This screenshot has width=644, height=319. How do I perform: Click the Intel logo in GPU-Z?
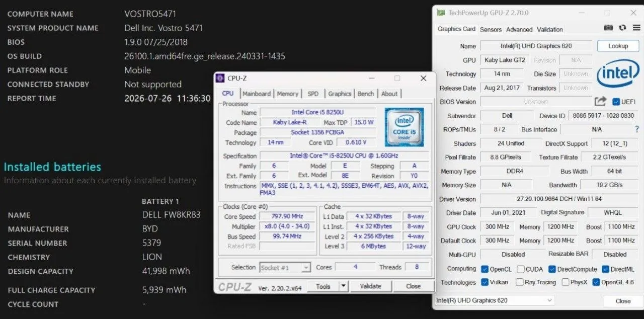(618, 73)
